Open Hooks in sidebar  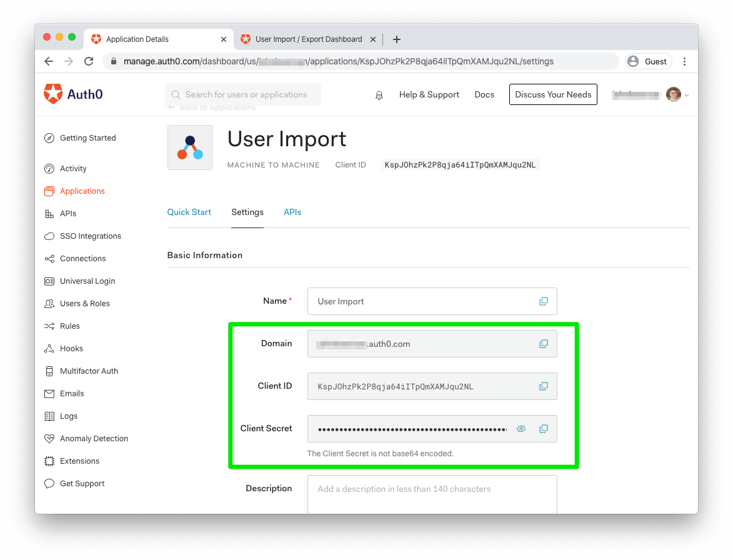click(64, 348)
